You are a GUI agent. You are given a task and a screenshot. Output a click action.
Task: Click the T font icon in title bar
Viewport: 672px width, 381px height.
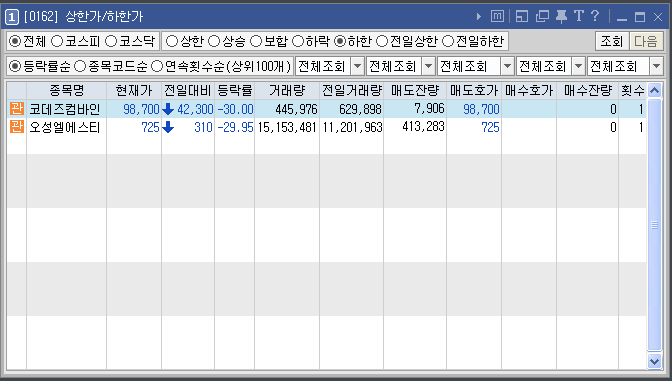(x=579, y=16)
